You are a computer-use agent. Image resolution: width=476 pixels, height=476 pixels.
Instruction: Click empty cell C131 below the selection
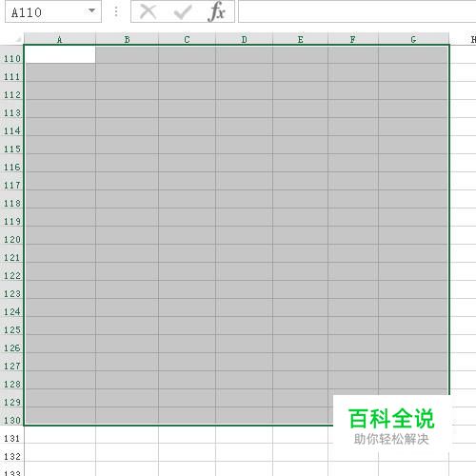tap(187, 434)
